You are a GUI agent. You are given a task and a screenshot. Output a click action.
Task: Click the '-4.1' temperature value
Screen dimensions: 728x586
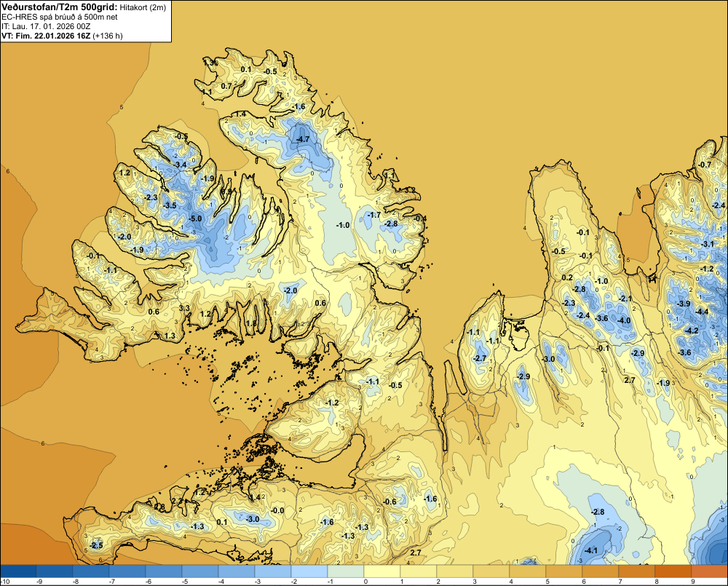click(590, 551)
